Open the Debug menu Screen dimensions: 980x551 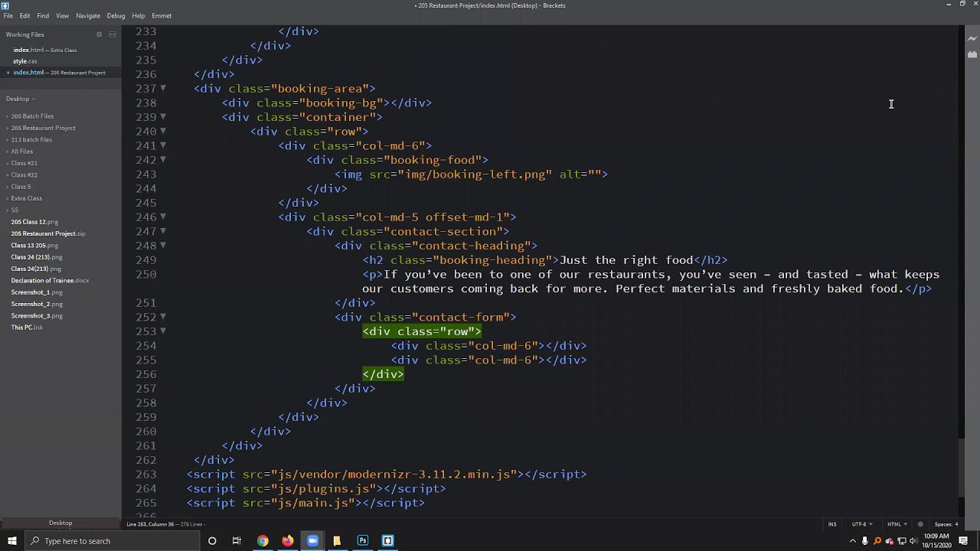[x=116, y=15]
